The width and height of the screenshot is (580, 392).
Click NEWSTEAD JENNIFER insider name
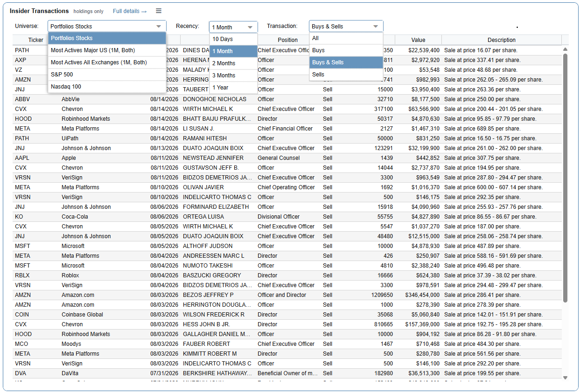point(213,158)
